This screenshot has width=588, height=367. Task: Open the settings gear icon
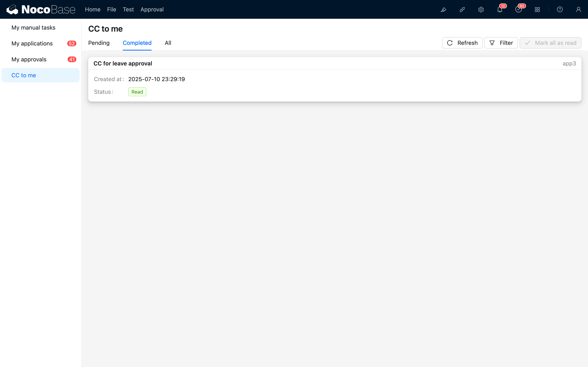(x=481, y=9)
